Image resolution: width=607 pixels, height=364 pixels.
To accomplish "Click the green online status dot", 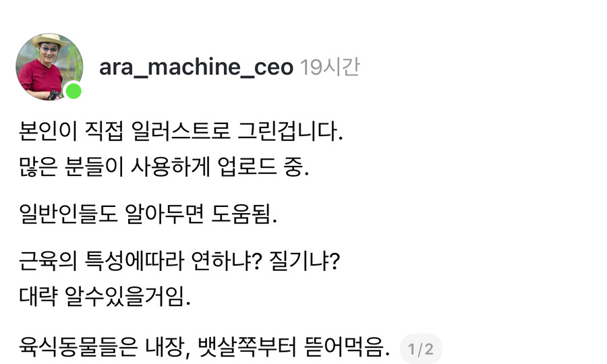I will click(73, 91).
